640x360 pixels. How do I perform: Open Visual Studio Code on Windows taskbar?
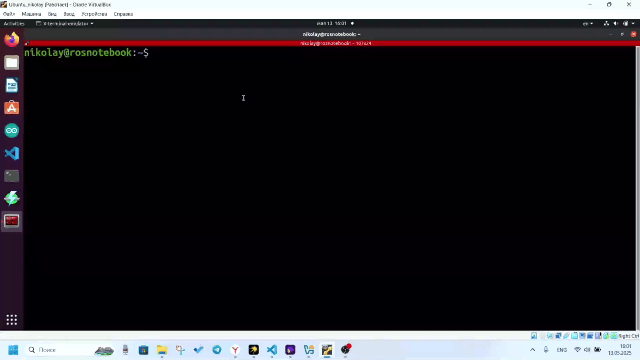pyautogui.click(x=272, y=350)
